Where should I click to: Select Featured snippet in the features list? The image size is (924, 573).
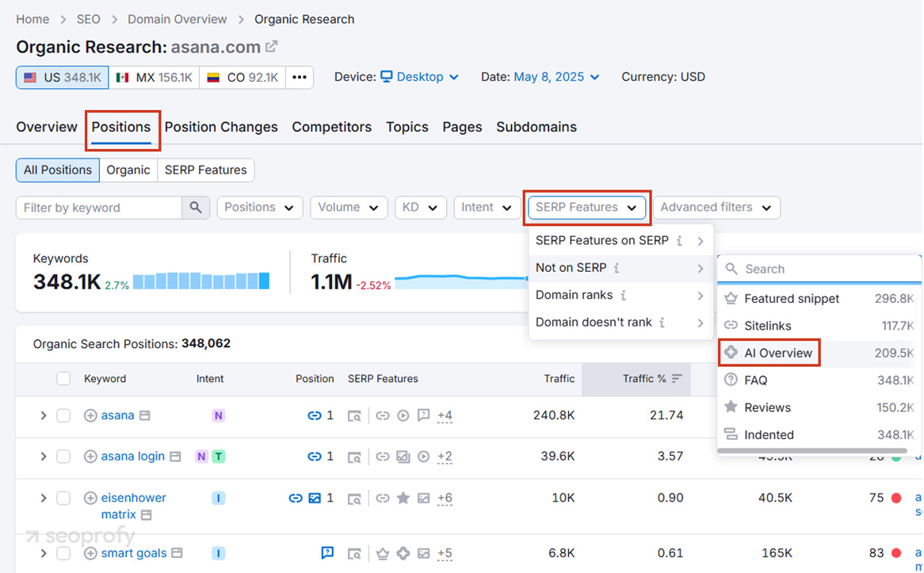819,298
